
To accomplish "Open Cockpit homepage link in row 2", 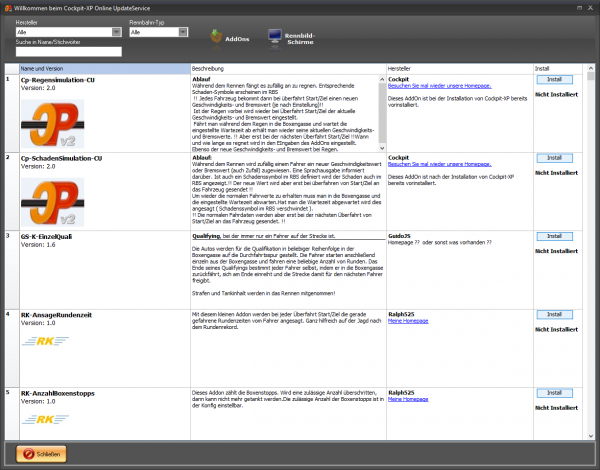I will pyautogui.click(x=439, y=164).
